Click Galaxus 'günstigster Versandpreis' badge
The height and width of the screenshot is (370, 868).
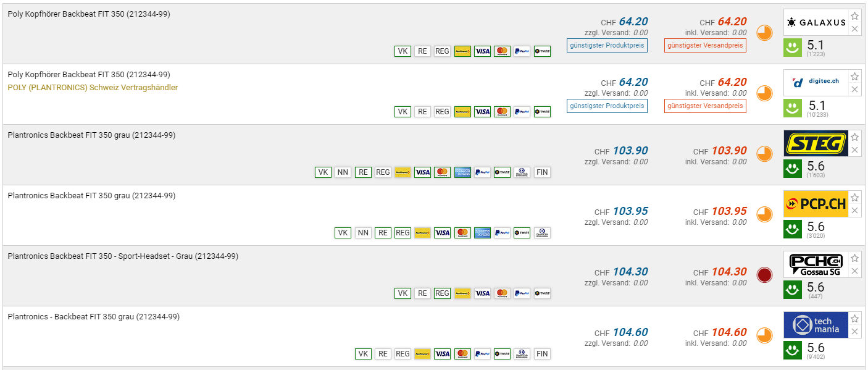pyautogui.click(x=705, y=45)
